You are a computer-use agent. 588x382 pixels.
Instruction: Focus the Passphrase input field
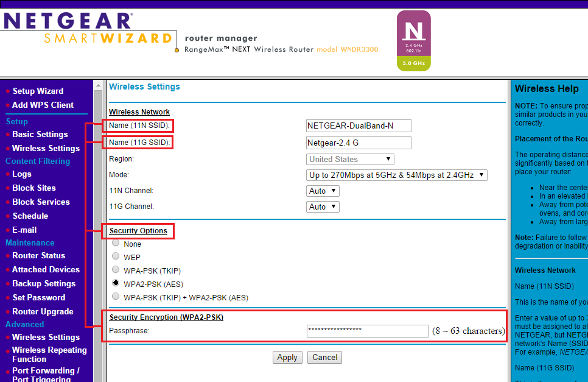coord(367,331)
